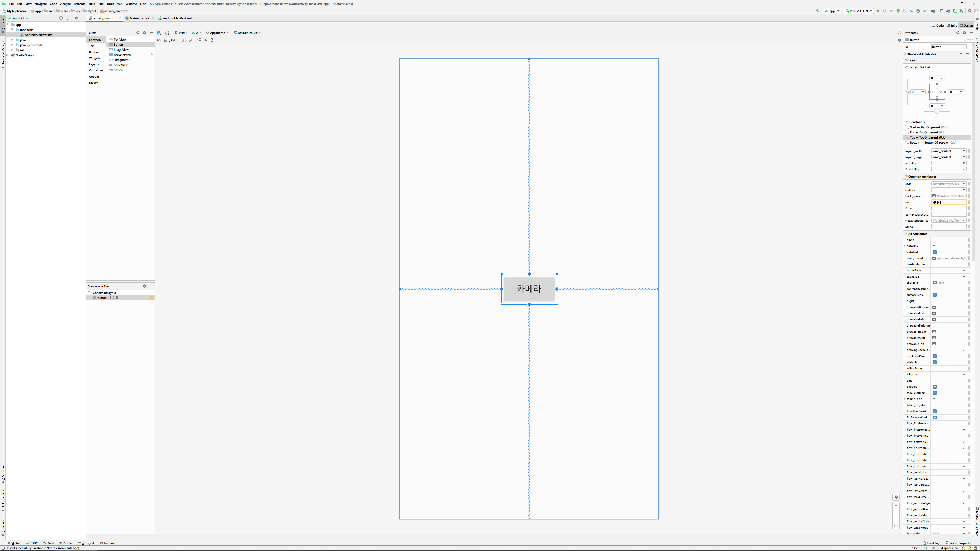This screenshot has height=551, width=980.
Task: Click the green Run app icon
Action: click(878, 11)
